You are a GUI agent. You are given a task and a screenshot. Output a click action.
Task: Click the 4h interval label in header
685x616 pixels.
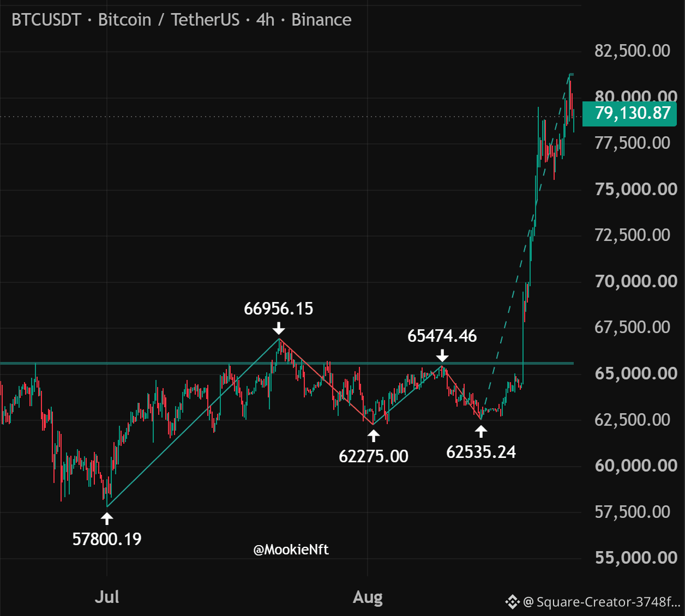265,20
